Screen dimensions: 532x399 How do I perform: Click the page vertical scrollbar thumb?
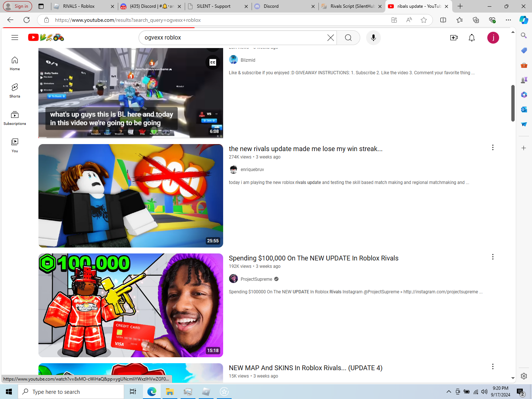coord(513,103)
